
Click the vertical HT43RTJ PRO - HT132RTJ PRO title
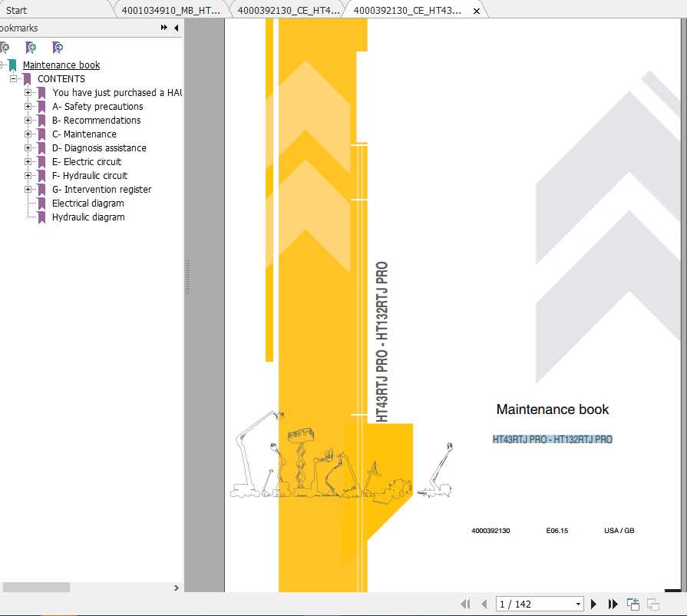pyautogui.click(x=382, y=342)
